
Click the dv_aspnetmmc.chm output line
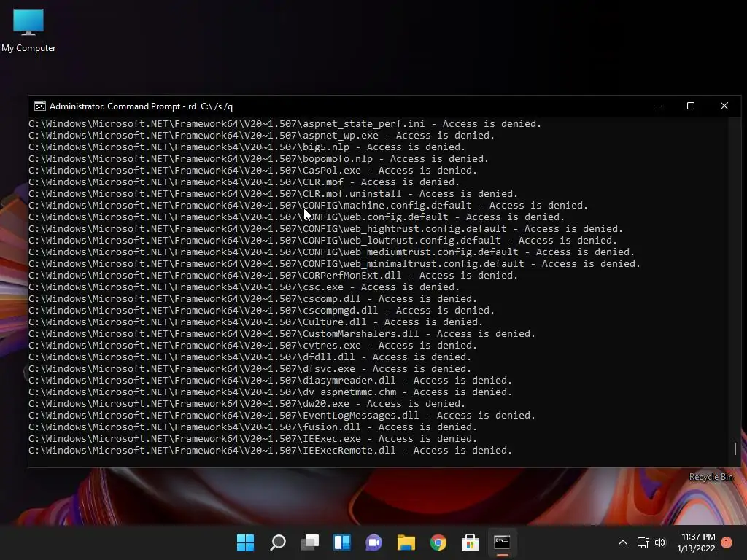tap(271, 392)
